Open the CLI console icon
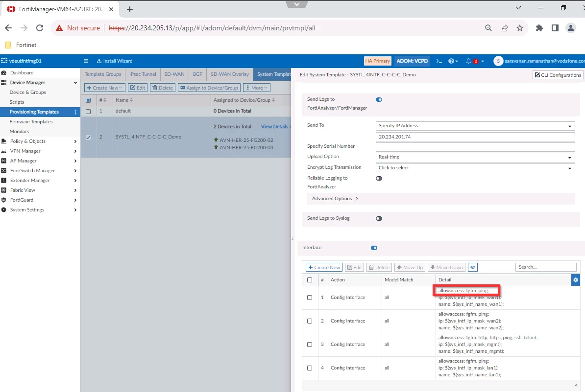This screenshot has height=392, width=585. (x=439, y=61)
